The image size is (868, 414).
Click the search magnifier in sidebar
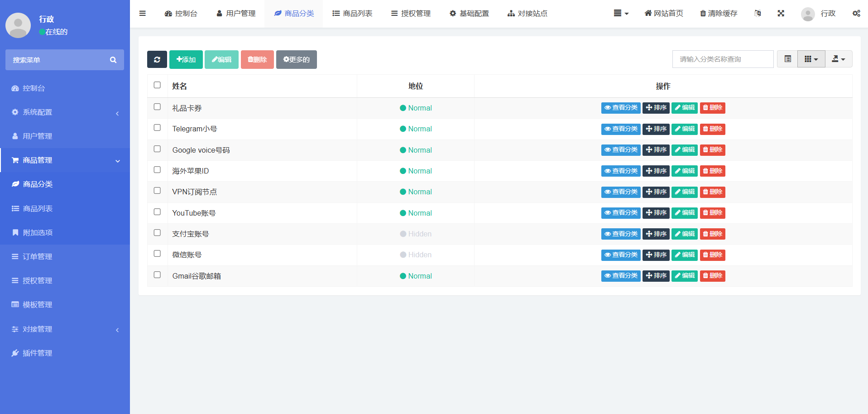pos(113,60)
